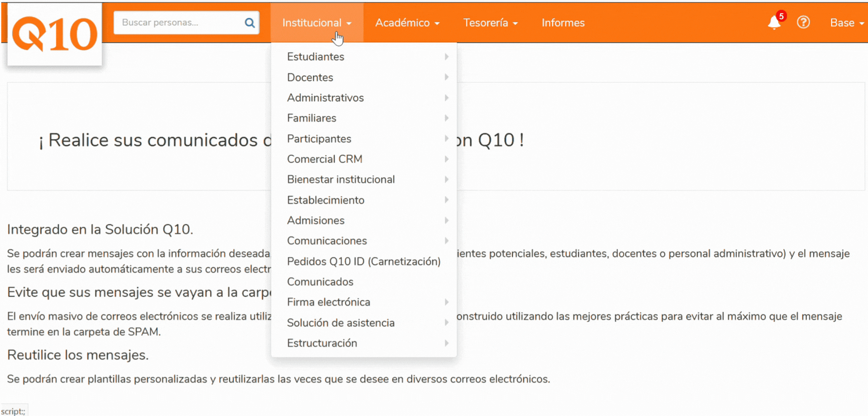This screenshot has width=868, height=416.
Task: Open the Tesorería dropdown menu
Action: pos(490,23)
